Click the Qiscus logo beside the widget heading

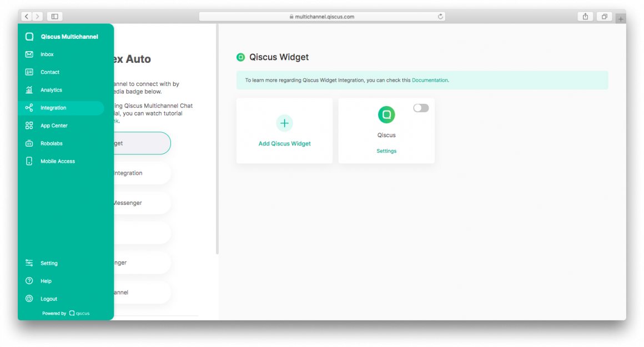tap(240, 57)
